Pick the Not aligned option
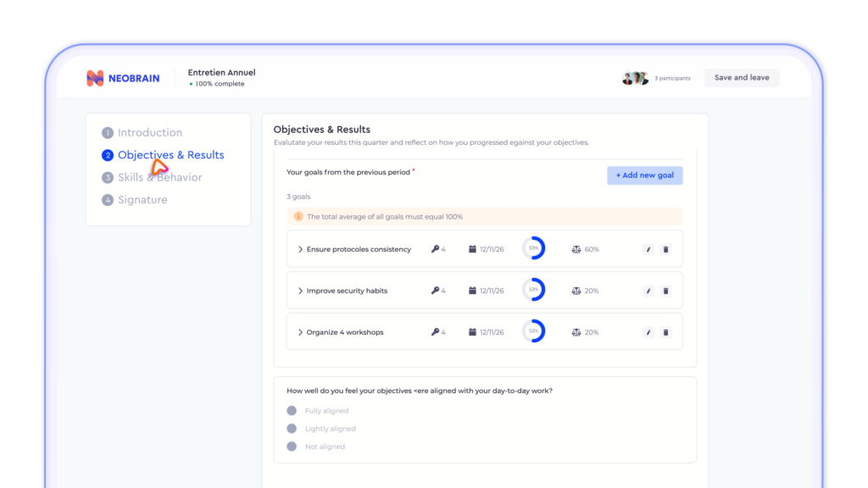 [x=292, y=446]
